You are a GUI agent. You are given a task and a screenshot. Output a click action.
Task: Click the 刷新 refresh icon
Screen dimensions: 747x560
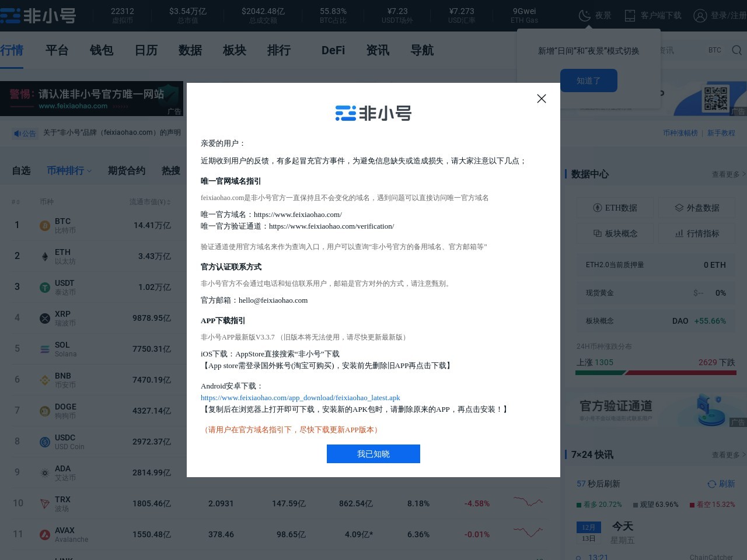(711, 484)
